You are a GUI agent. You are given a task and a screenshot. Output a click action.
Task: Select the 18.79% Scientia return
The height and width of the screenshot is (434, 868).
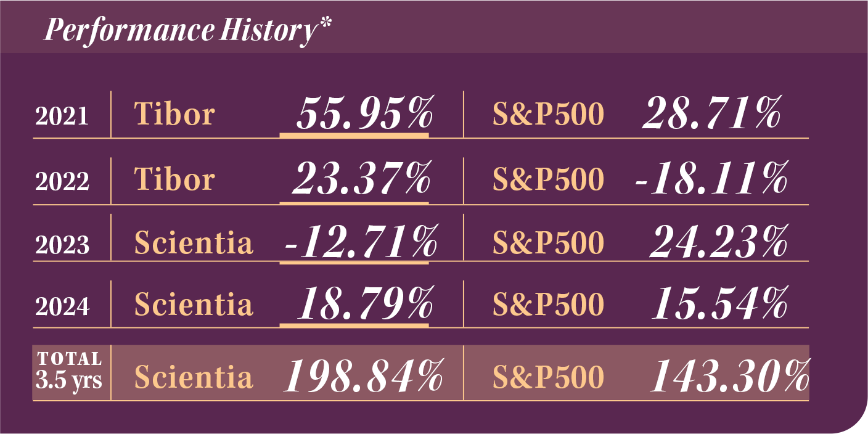[x=365, y=304]
